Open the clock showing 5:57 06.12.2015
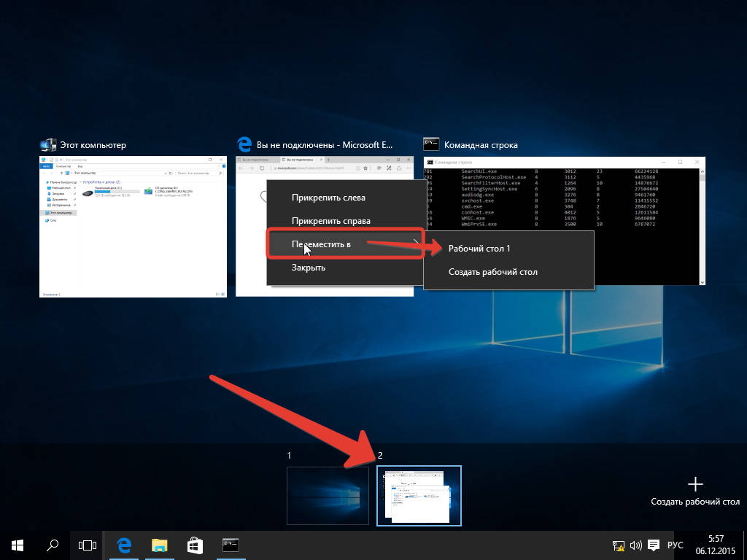Viewport: 747px width, 560px height. coord(716,545)
